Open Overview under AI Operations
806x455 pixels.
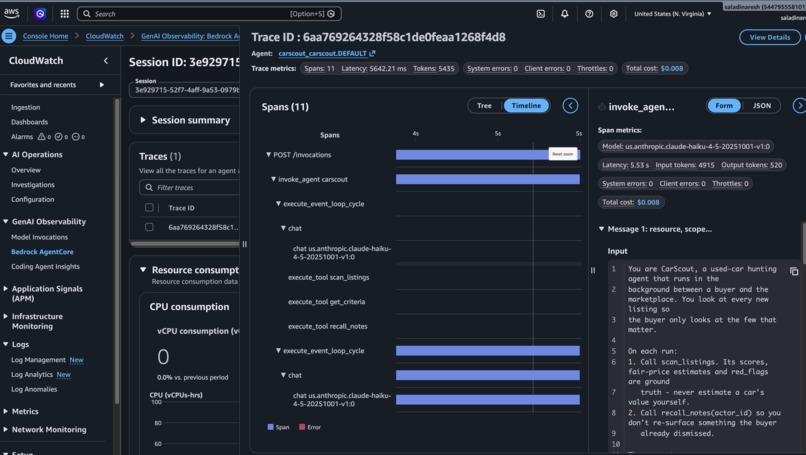click(26, 170)
